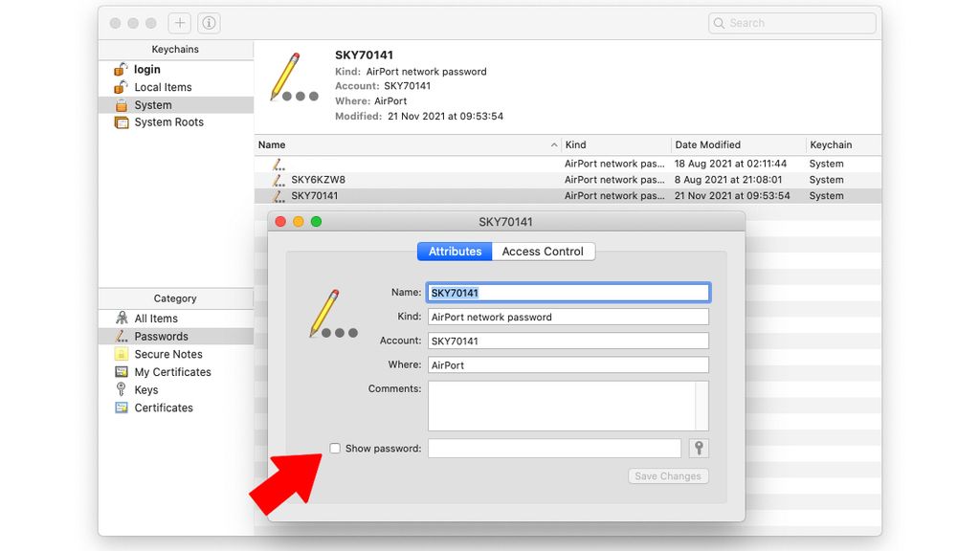Click the All Items key icon
980x551 pixels.
point(122,318)
